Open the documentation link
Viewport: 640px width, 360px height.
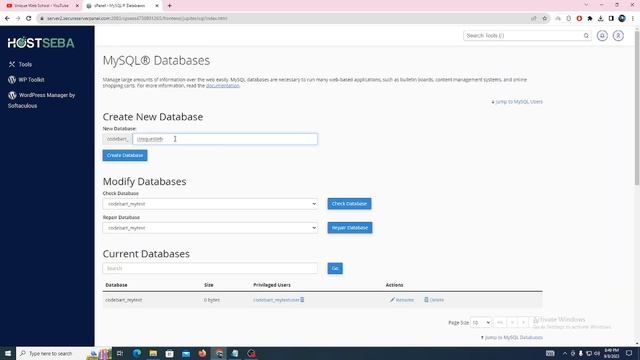(x=223, y=86)
